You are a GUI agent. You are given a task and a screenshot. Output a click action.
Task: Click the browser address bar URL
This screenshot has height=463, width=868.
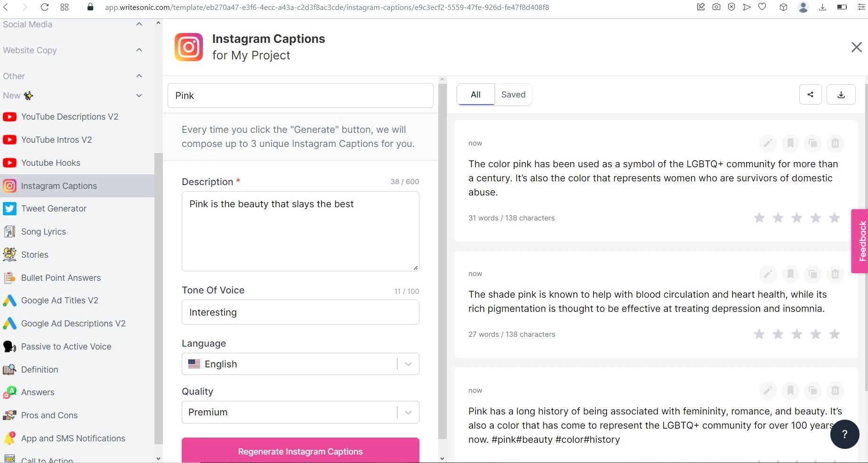327,8
